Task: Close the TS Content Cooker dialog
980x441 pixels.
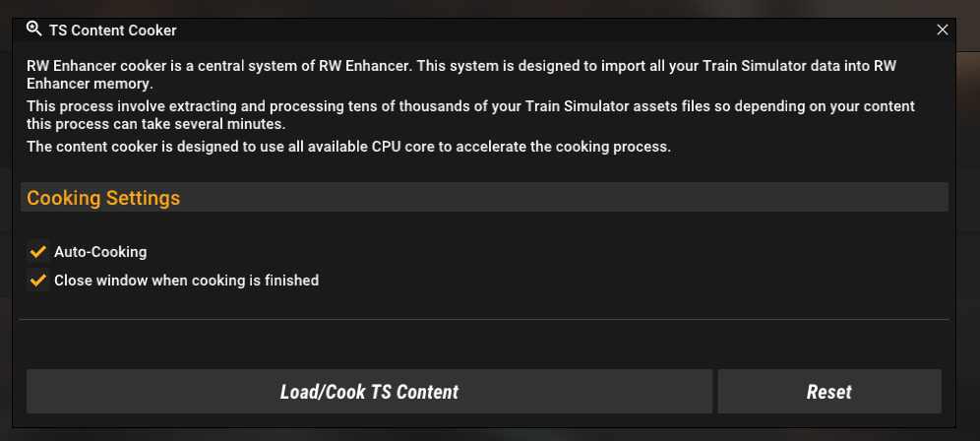Action: click(x=942, y=30)
